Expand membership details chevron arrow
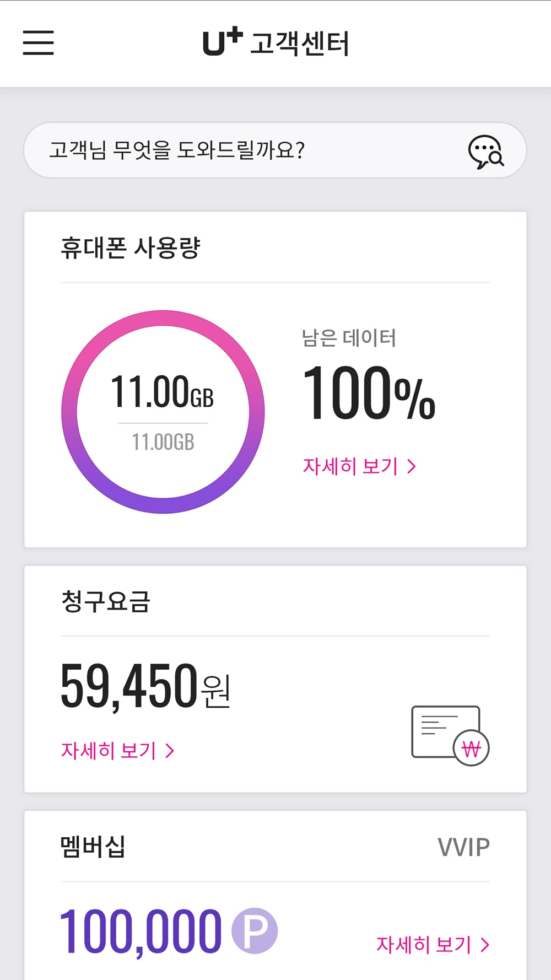551x980 pixels. click(485, 945)
